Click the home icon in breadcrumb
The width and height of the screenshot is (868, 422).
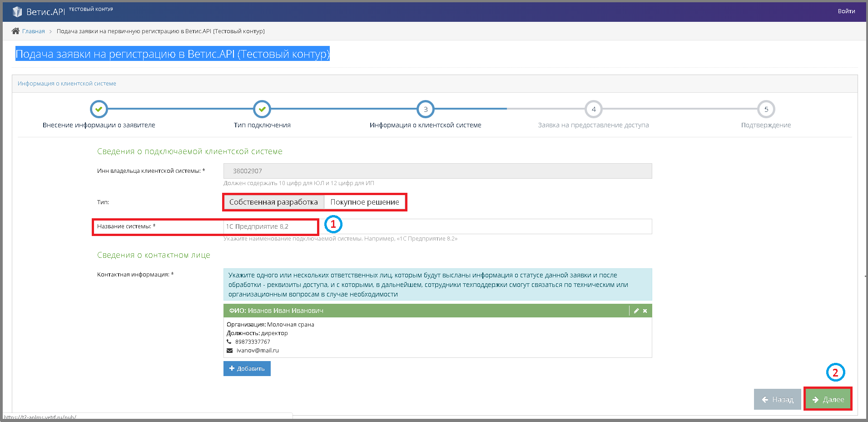point(15,31)
